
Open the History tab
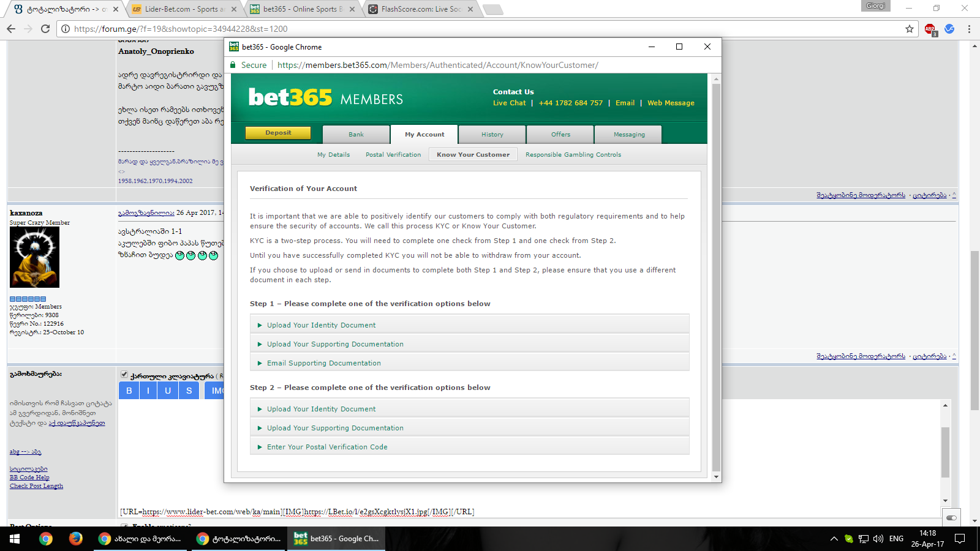[x=492, y=135]
